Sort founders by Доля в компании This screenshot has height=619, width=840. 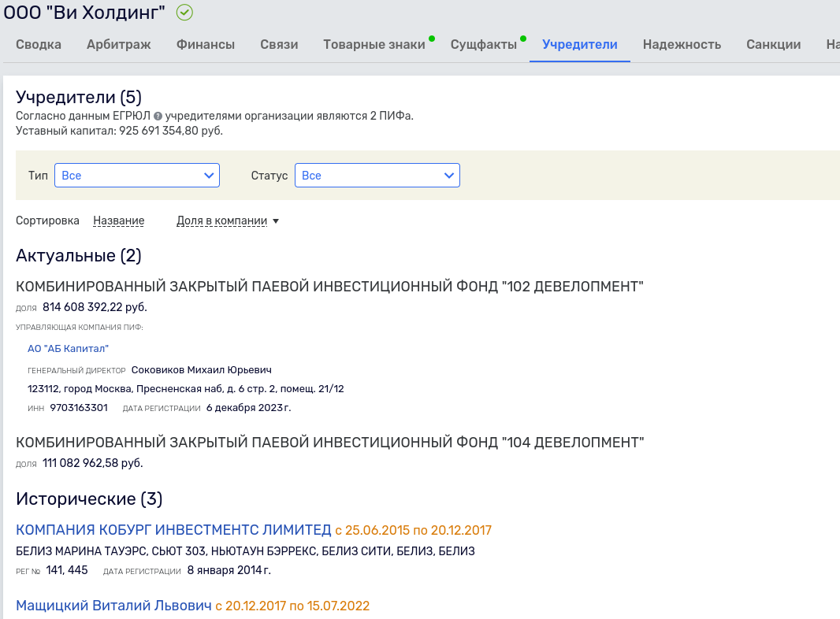pos(221,221)
